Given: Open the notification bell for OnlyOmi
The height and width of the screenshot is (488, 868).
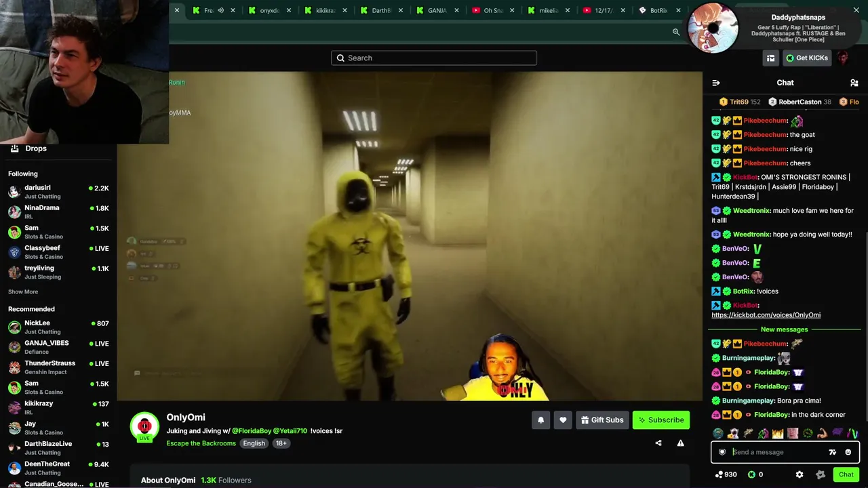Looking at the screenshot, I should click(x=540, y=420).
